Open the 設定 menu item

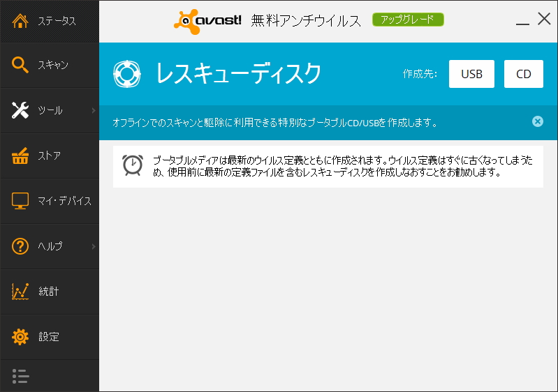[50, 337]
